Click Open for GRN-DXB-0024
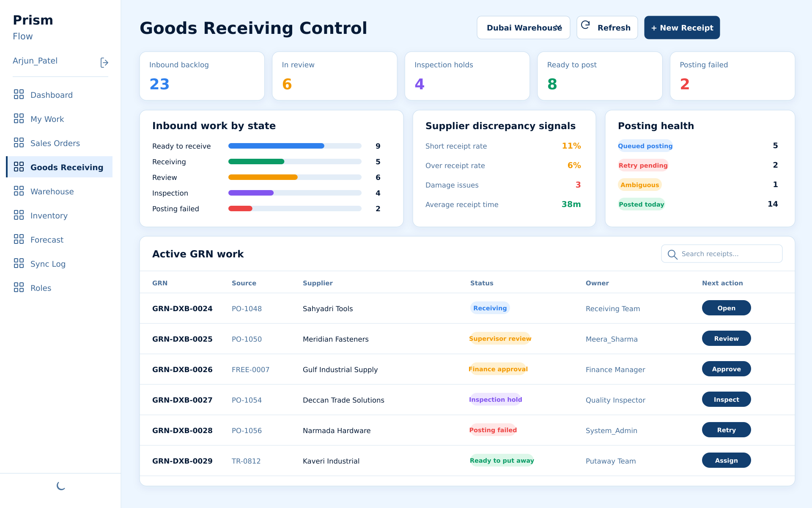The height and width of the screenshot is (508, 812). [726, 308]
